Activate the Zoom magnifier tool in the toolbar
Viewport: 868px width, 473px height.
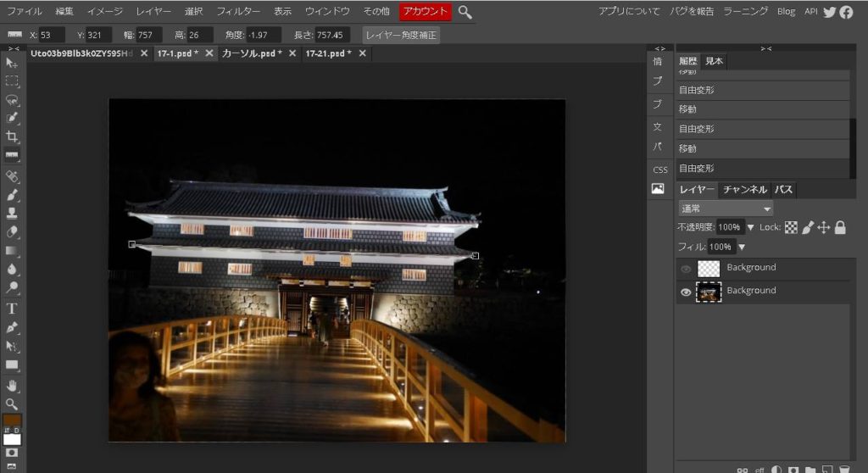[x=12, y=404]
